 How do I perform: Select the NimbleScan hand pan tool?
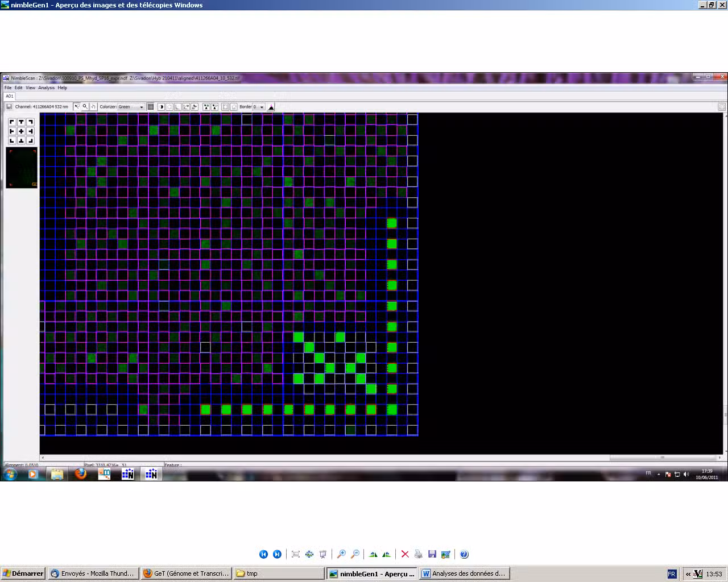[93, 107]
